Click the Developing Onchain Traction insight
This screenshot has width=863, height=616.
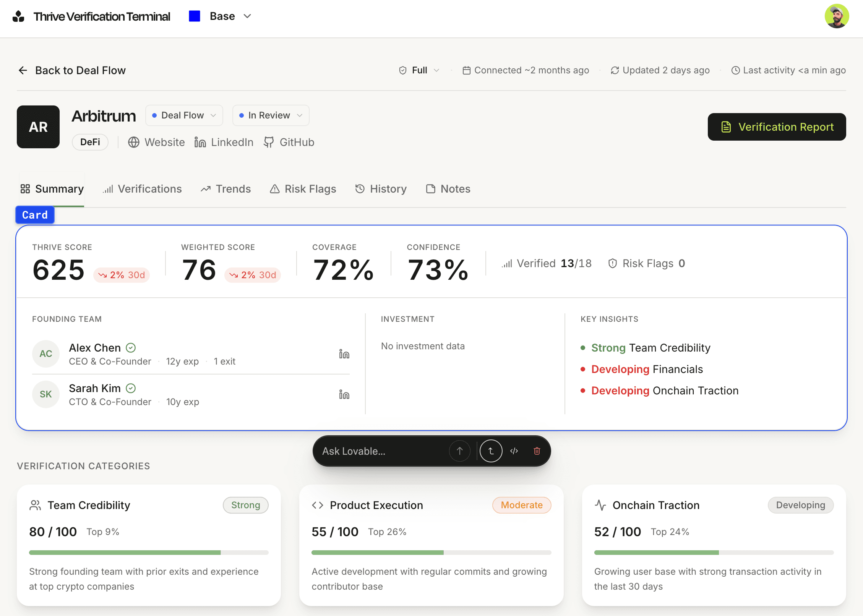pyautogui.click(x=660, y=391)
